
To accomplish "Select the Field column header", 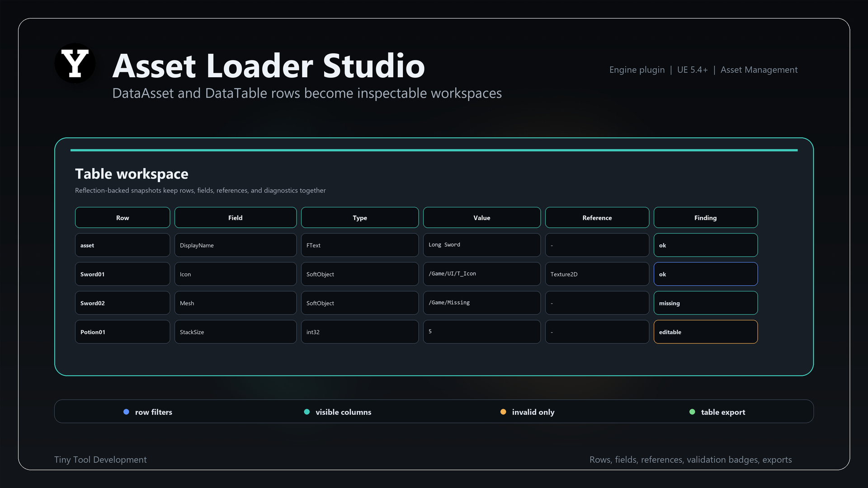I will tap(236, 217).
